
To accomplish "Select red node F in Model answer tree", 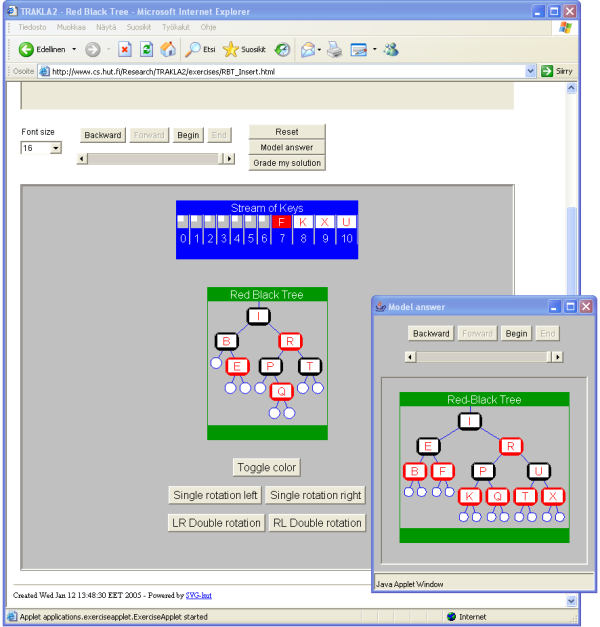I will click(x=442, y=471).
